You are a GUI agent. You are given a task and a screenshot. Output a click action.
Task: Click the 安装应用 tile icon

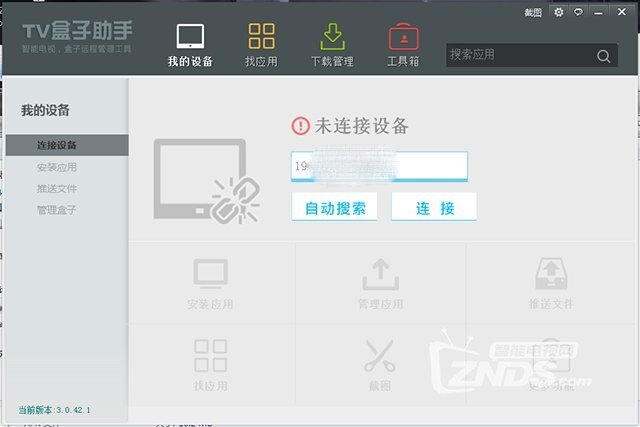pyautogui.click(x=211, y=273)
